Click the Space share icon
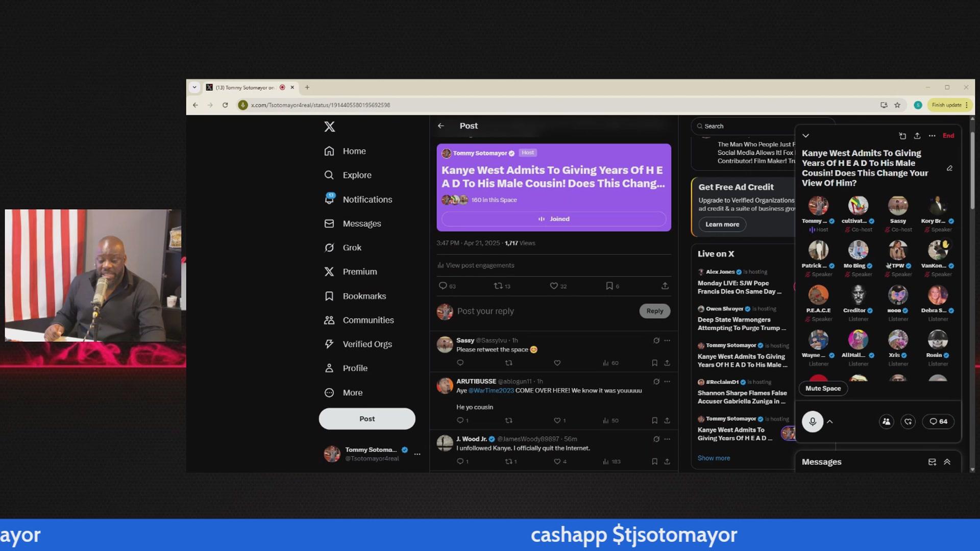Image resolution: width=980 pixels, height=551 pixels. (917, 136)
